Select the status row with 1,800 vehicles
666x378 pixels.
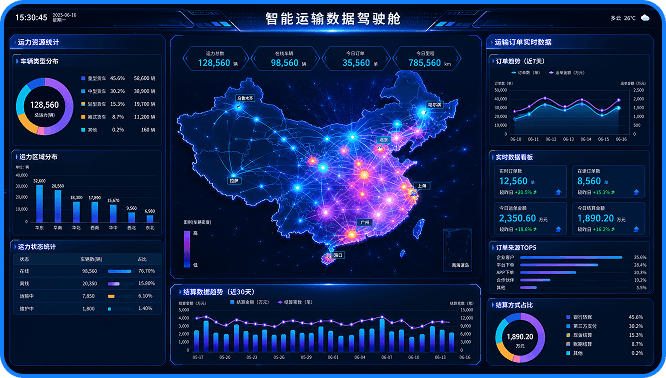(87, 309)
